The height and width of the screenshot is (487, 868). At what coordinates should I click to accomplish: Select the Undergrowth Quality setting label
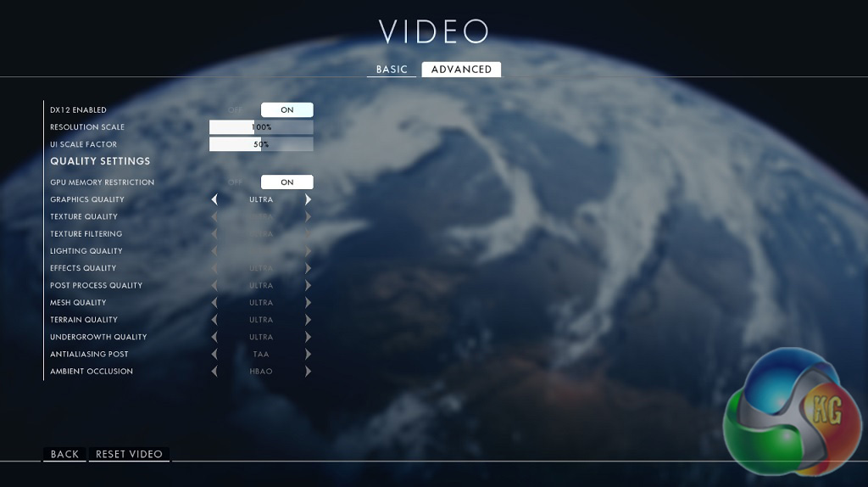coord(98,337)
